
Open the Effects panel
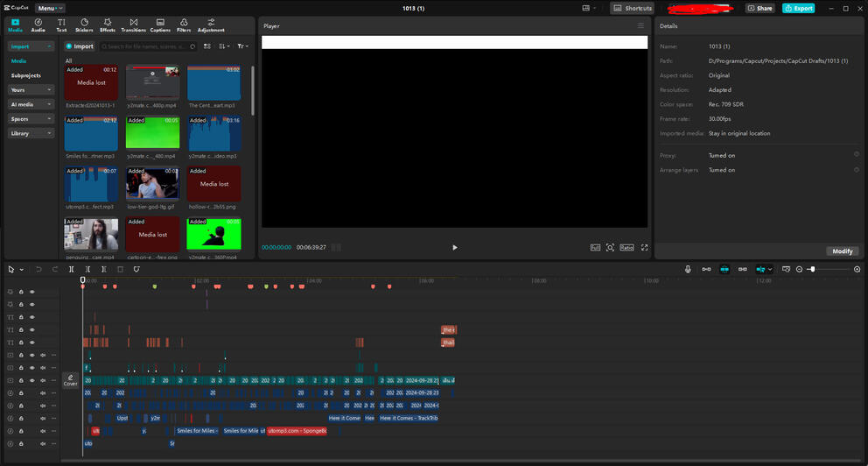pyautogui.click(x=108, y=25)
